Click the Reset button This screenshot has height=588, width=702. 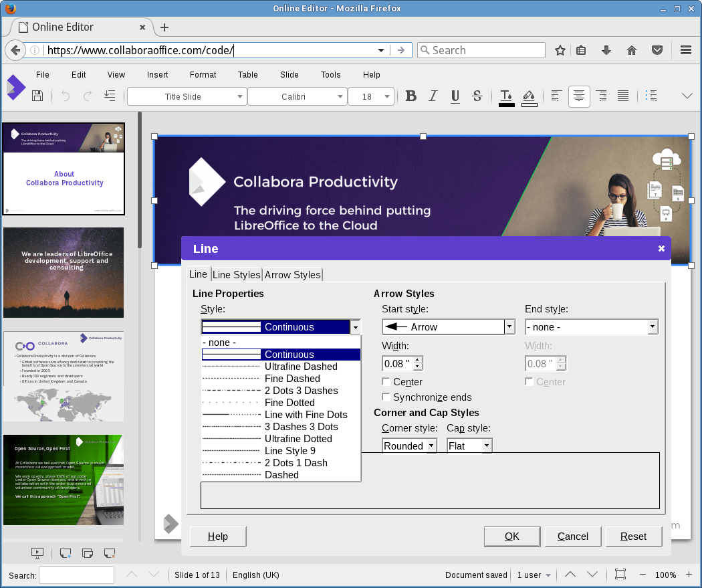[633, 536]
